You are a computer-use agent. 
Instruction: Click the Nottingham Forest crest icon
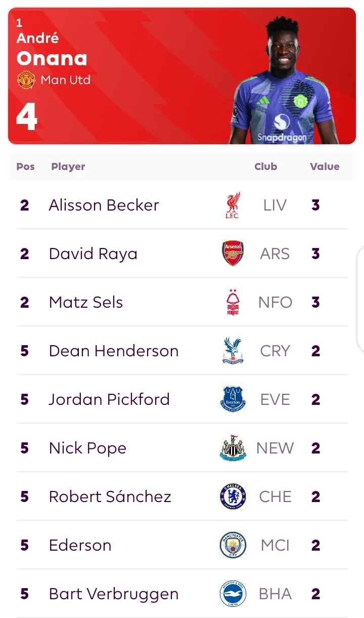coord(233,302)
